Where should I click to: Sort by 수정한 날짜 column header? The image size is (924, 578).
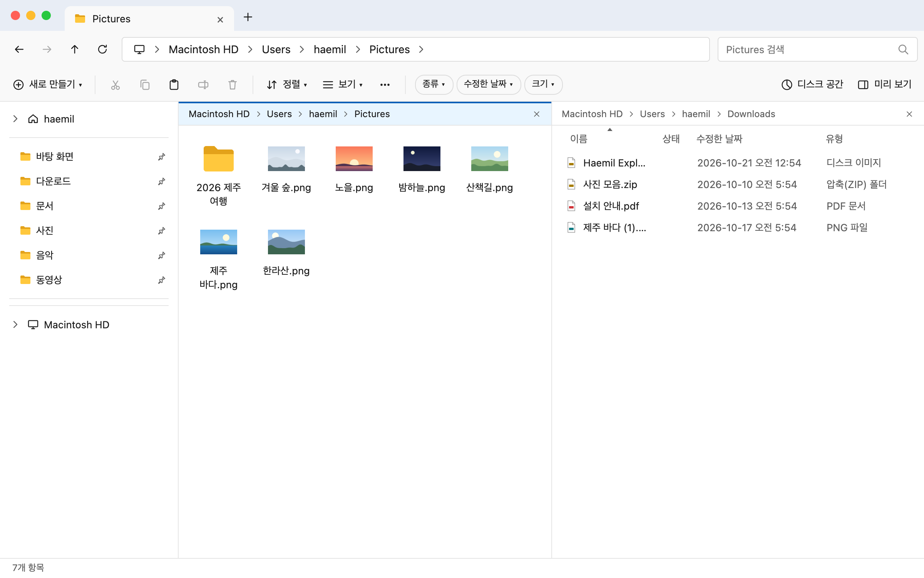(x=719, y=139)
